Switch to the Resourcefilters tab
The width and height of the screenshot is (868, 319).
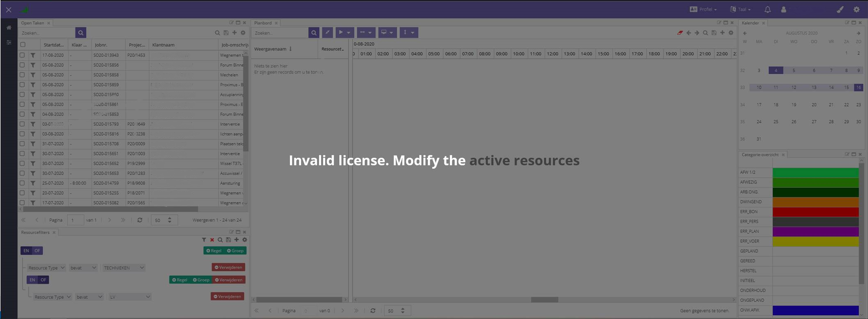[x=35, y=232]
